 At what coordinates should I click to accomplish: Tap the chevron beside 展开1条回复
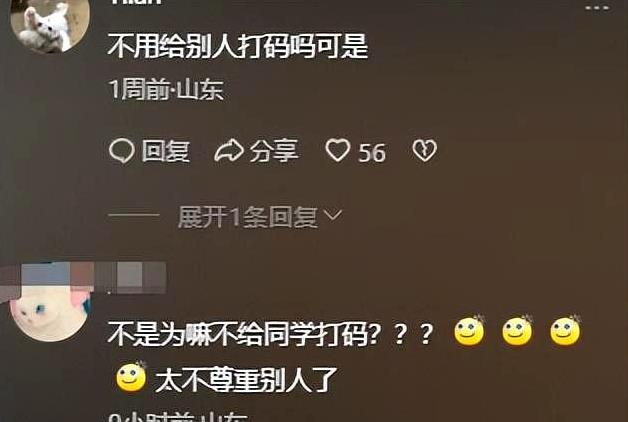tap(333, 215)
